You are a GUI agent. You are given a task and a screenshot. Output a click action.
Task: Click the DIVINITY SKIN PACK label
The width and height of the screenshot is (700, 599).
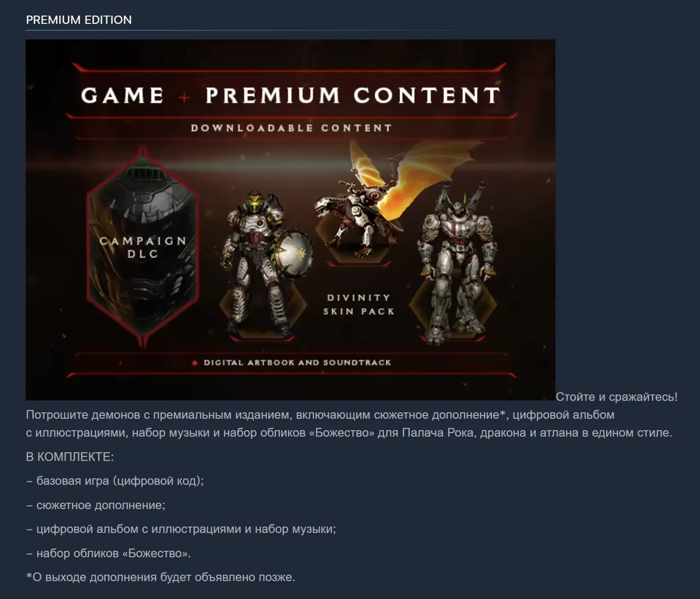pyautogui.click(x=358, y=305)
